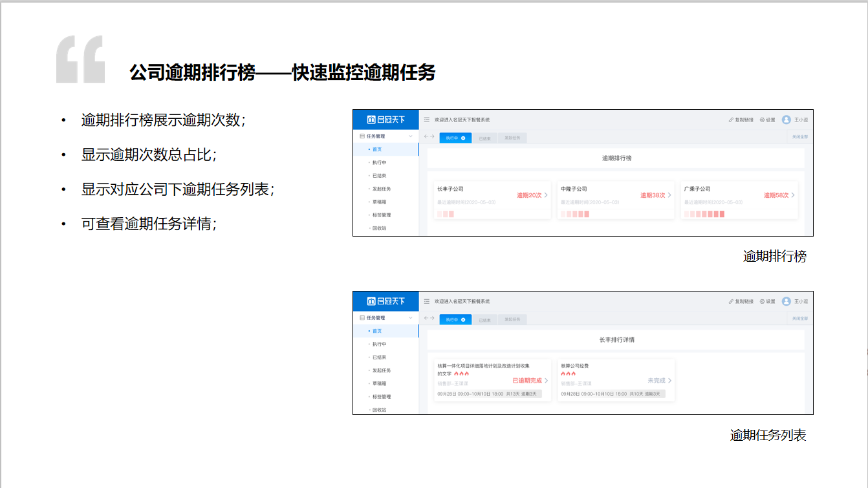Close the 执行中 tab in 逾期排行榜 screenshot

[463, 138]
